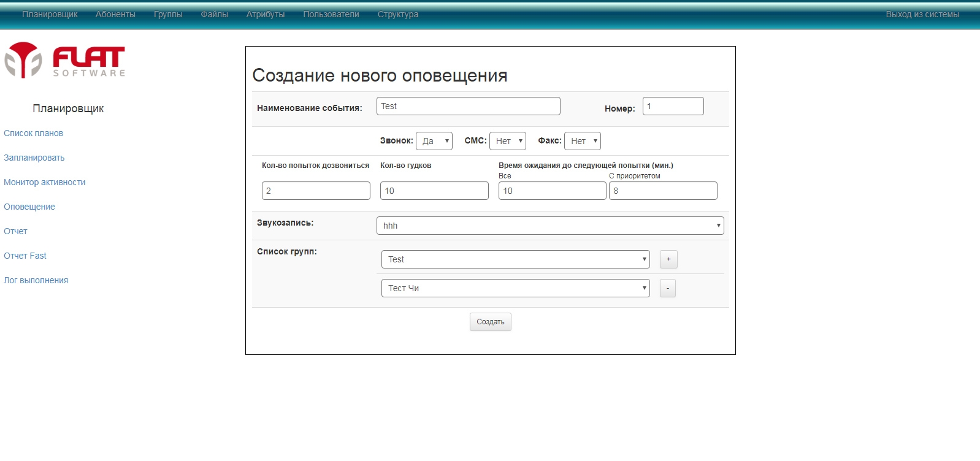Click the Время ожидания до следующей попытки label
This screenshot has width=980, height=461.
[x=586, y=166]
